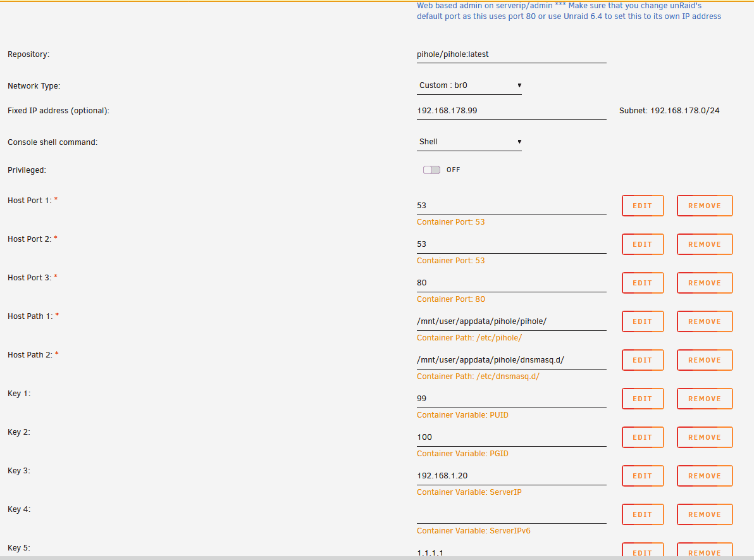Remove the Key 2 PGID variable
Image resolution: width=754 pixels, height=560 pixels.
pos(705,437)
